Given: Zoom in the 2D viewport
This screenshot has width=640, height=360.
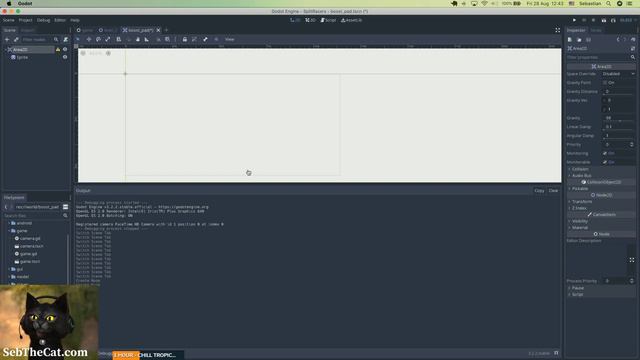Looking at the screenshot, I should point(108,53).
